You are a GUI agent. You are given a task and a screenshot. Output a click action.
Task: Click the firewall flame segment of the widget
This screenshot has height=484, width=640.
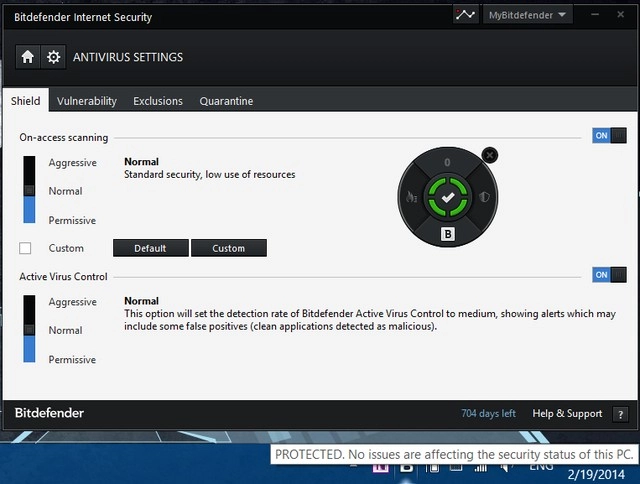tap(411, 198)
